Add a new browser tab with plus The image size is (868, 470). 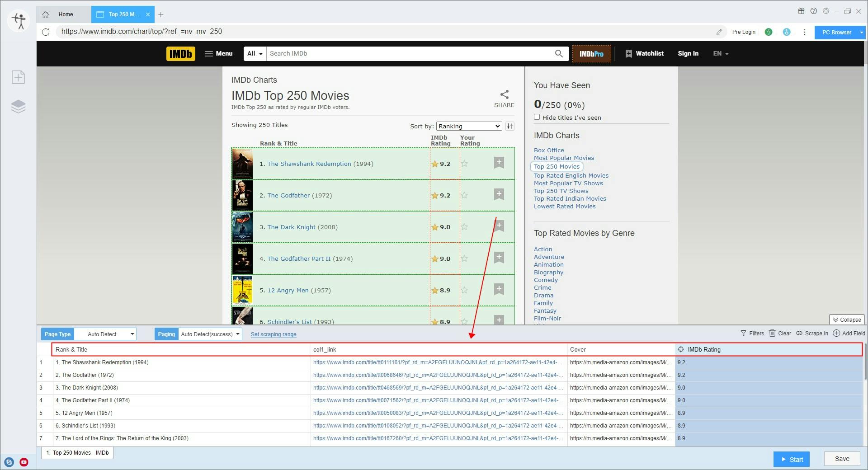click(160, 14)
